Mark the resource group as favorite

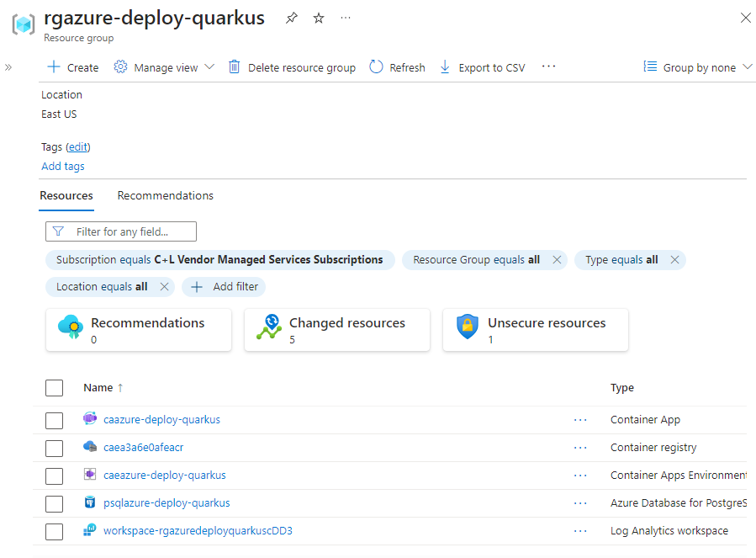click(318, 17)
